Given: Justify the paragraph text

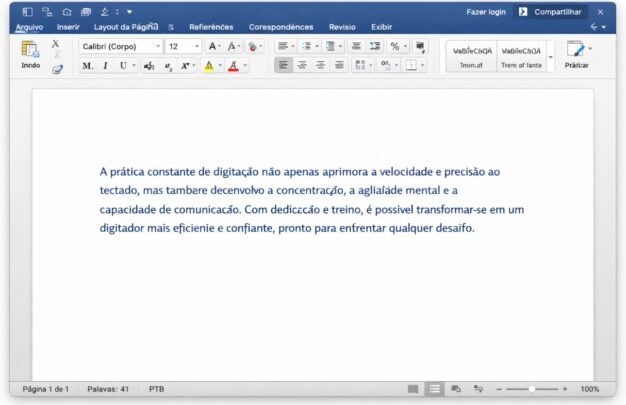Looking at the screenshot, I should coord(339,65).
